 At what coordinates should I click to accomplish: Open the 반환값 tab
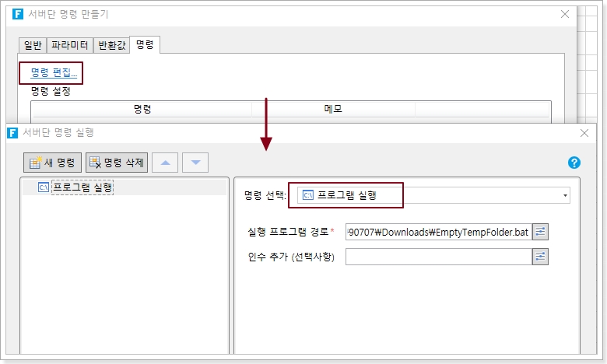[x=111, y=45]
